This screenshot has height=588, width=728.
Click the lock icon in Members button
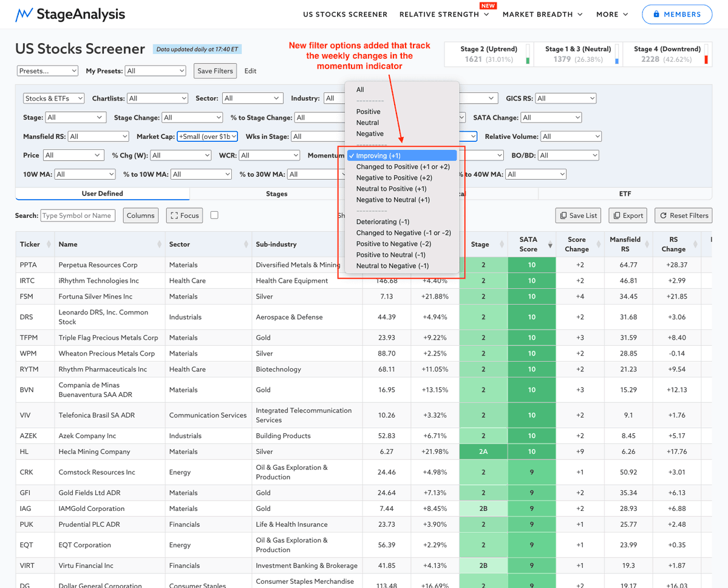[x=656, y=15]
